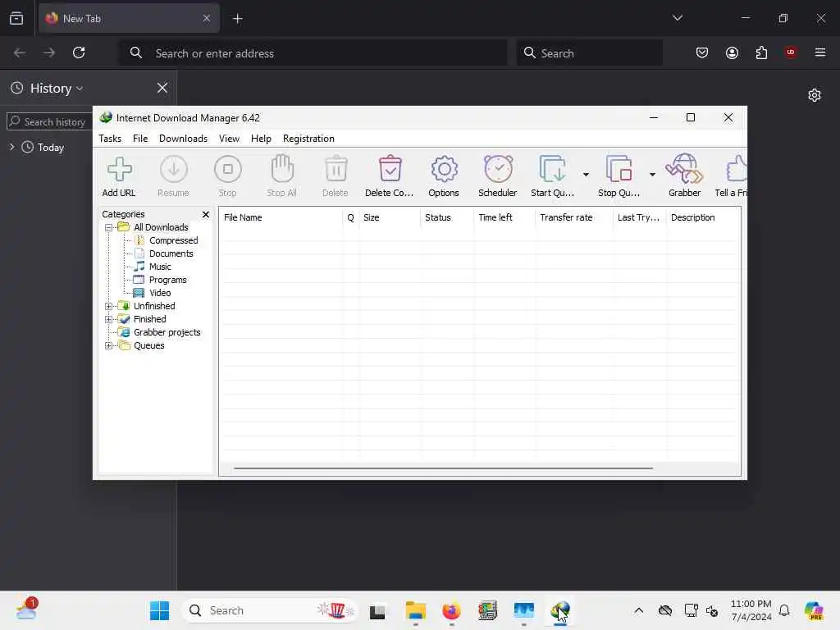The width and height of the screenshot is (840, 630).
Task: Open the File menu
Action: (x=140, y=138)
